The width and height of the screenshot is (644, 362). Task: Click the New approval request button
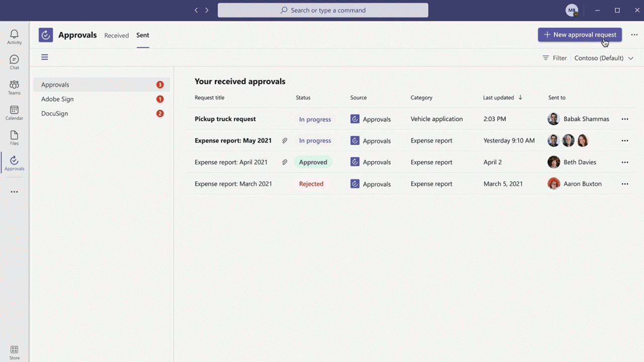[580, 35]
